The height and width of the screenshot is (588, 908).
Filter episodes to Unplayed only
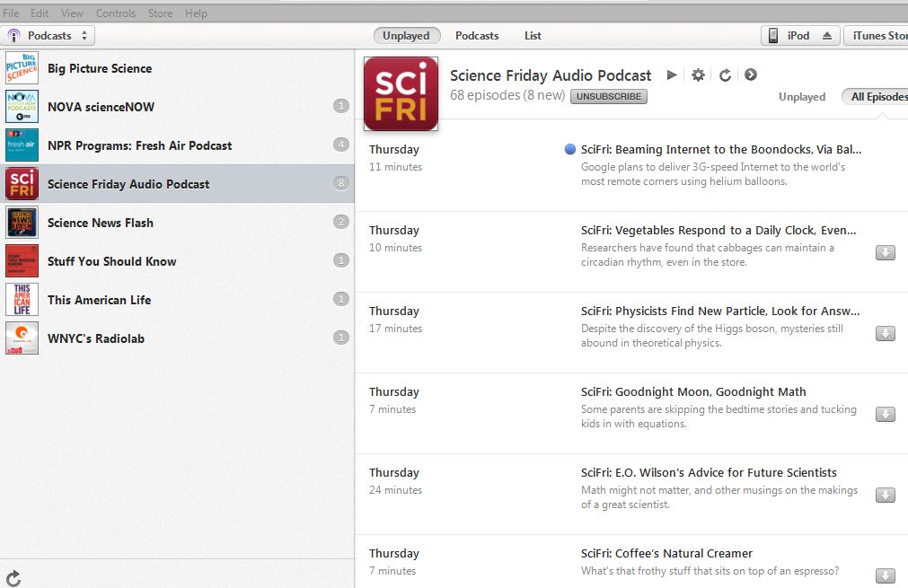point(802,97)
